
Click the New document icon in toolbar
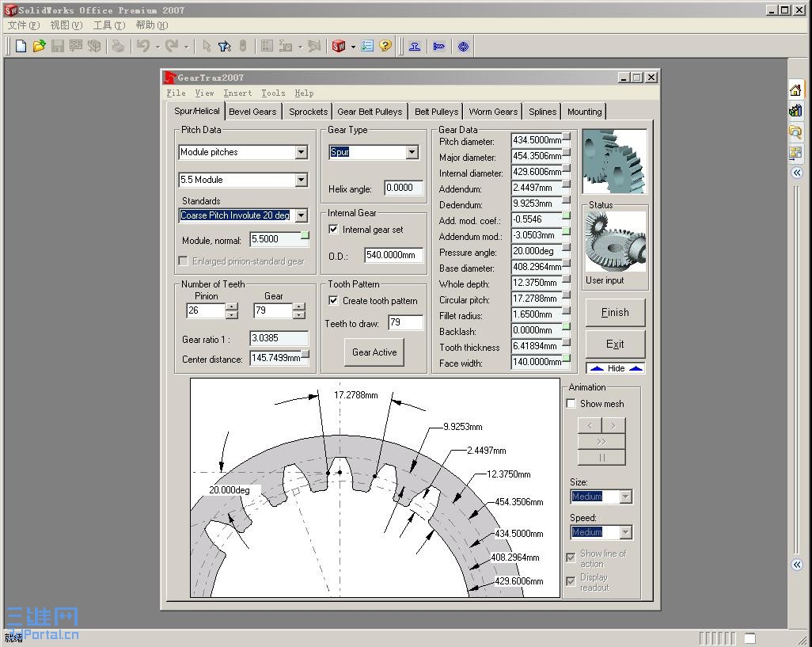click(x=21, y=46)
